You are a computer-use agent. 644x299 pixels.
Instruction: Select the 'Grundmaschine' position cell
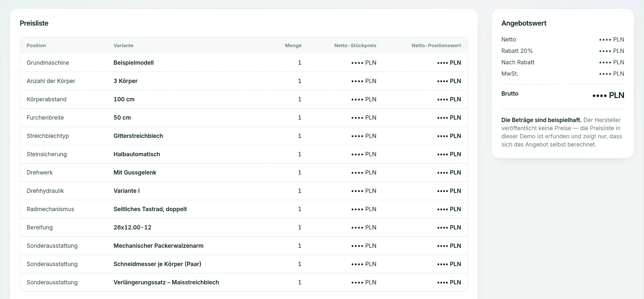pyautogui.click(x=48, y=63)
